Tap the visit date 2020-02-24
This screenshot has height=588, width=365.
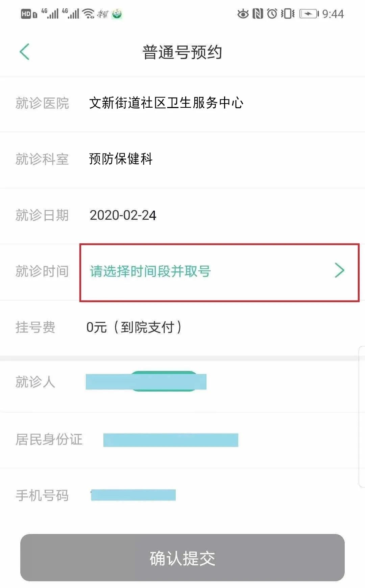pos(123,215)
